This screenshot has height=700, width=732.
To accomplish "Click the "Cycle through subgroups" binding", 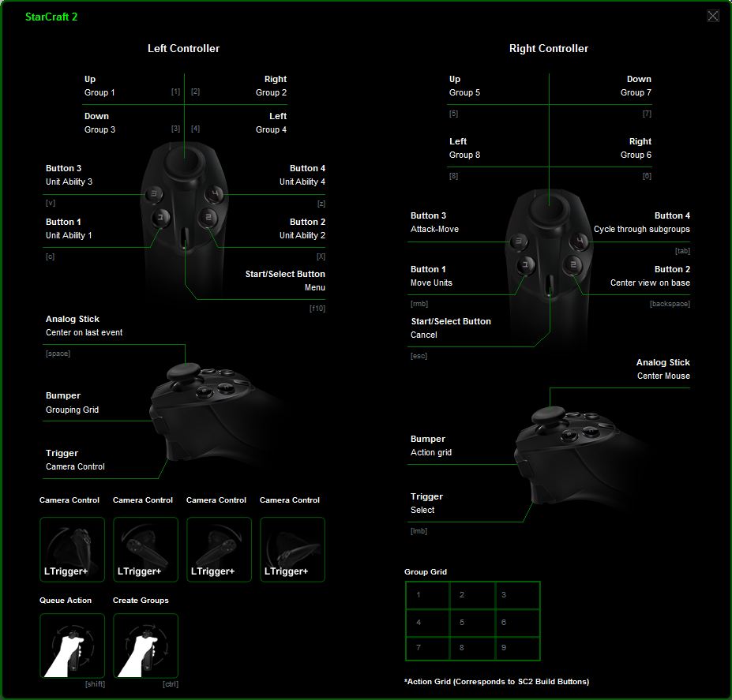I will pos(642,229).
